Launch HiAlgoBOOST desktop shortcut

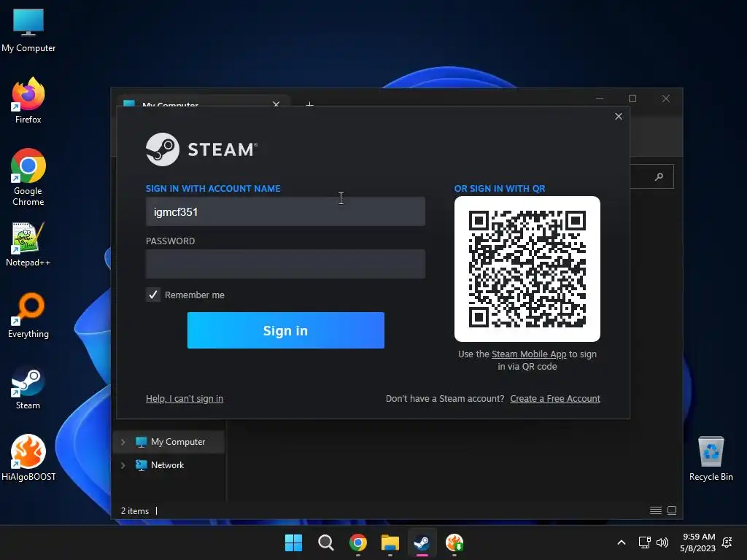click(x=28, y=458)
